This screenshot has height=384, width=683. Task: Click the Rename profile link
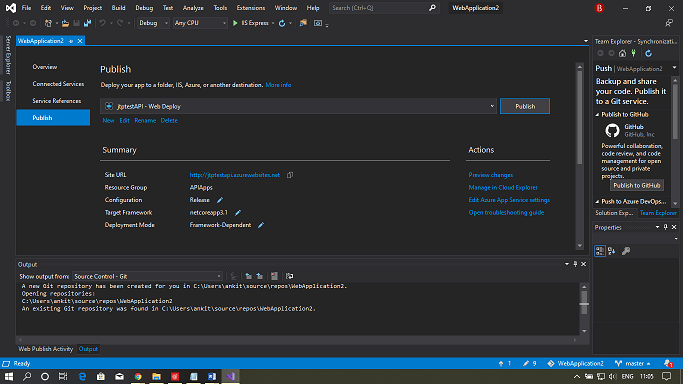pos(145,121)
